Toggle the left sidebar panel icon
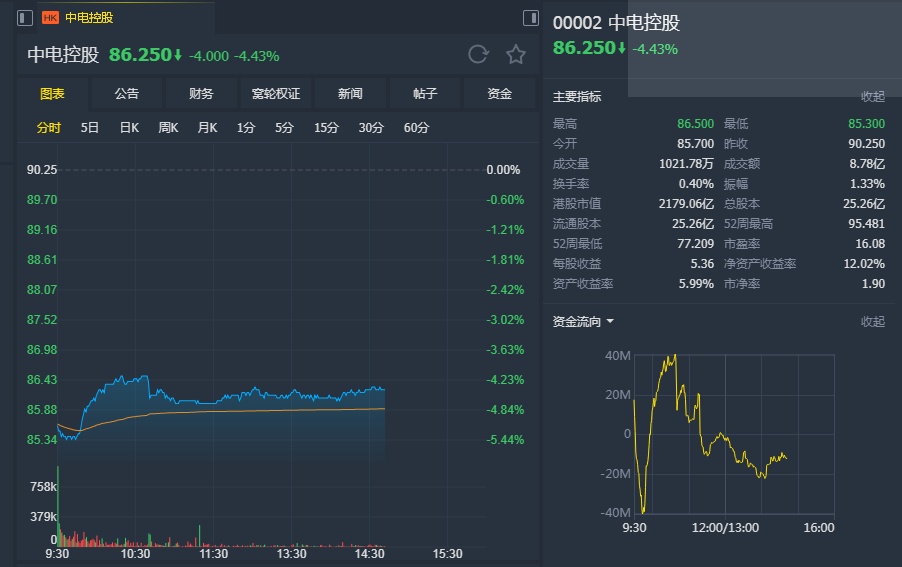 [x=25, y=18]
